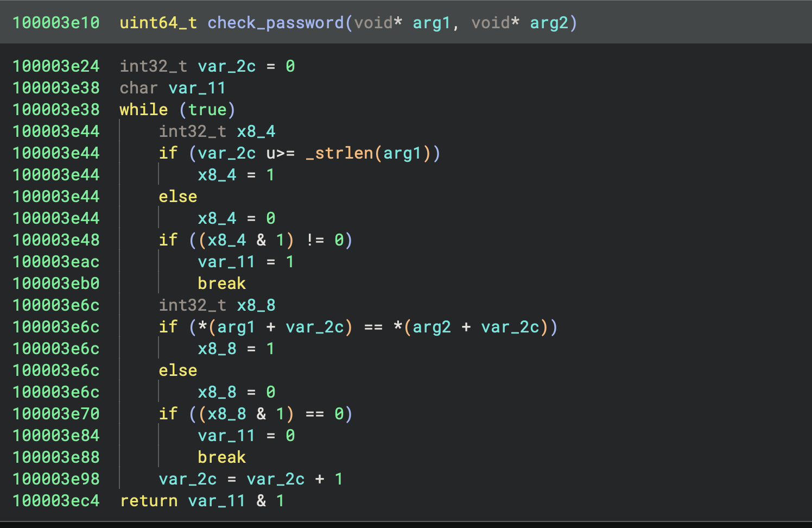Select the break statement at 100003e88
Viewport: 812px width, 528px height.
click(x=221, y=457)
